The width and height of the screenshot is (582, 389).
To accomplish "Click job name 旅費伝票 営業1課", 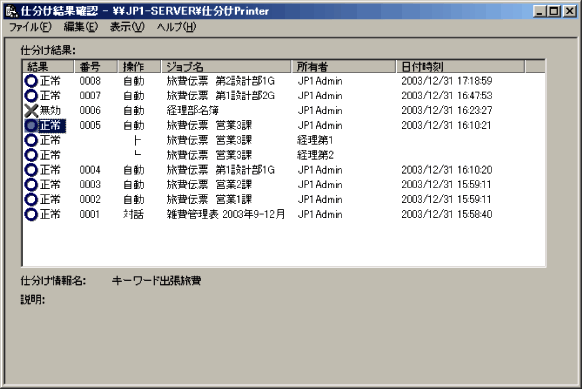I will [x=209, y=199].
